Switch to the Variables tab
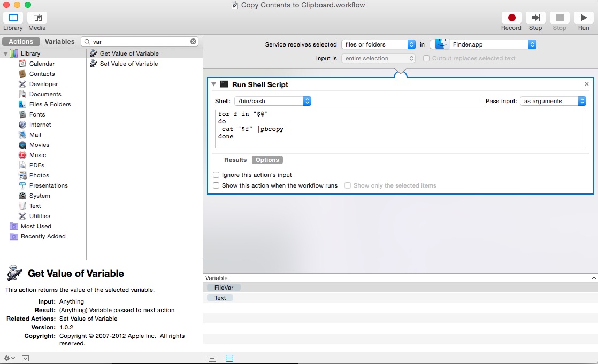 pos(59,42)
